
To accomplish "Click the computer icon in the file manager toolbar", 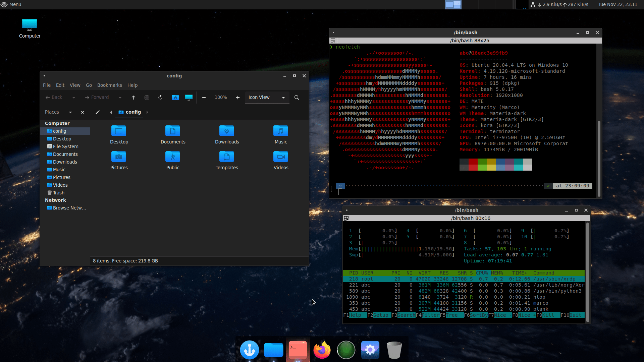I will coord(189,98).
